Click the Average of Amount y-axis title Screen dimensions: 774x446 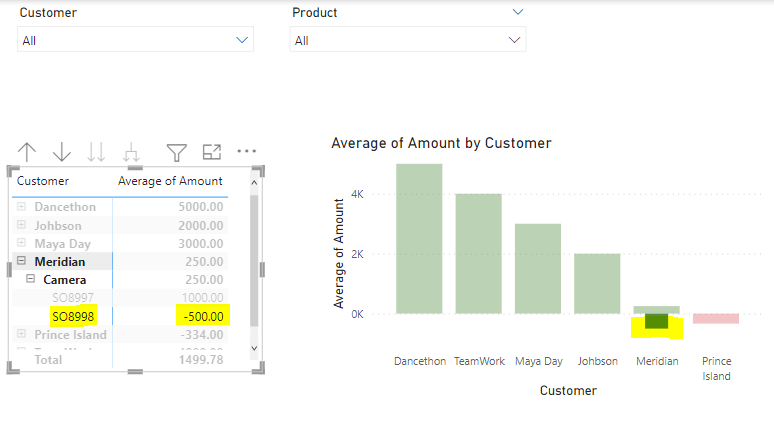tap(339, 254)
